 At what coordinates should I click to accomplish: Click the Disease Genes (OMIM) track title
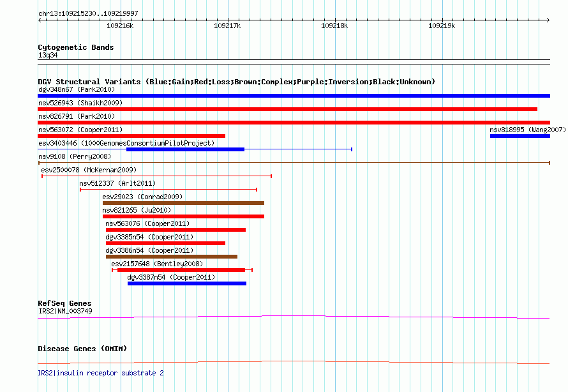click(x=82, y=349)
